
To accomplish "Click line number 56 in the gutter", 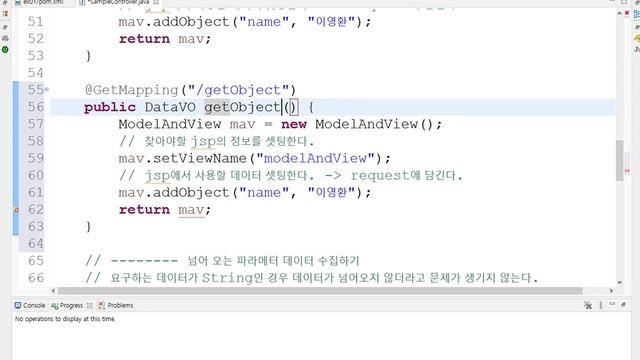I will 36,107.
